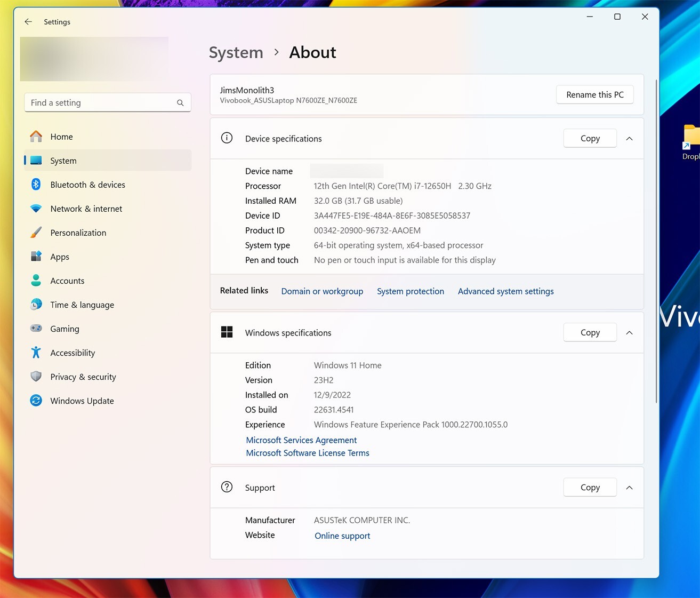
Task: Collapse the Support section chevron
Action: 629,488
